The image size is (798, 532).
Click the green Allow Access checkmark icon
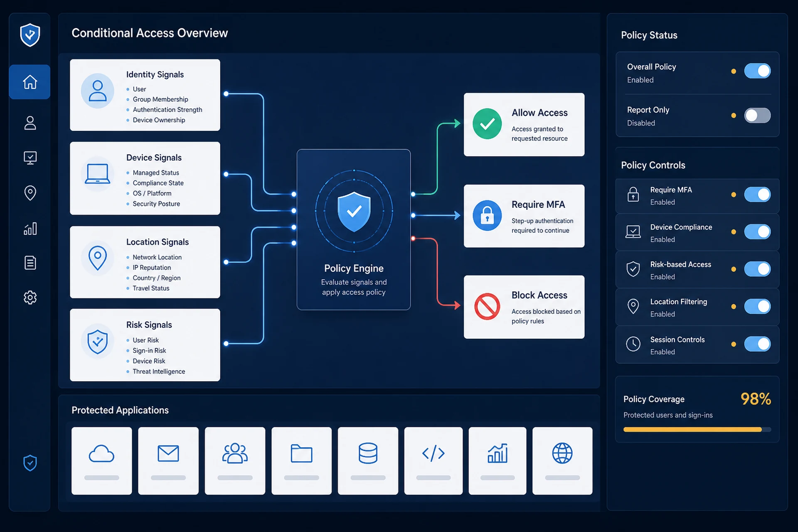point(487,124)
